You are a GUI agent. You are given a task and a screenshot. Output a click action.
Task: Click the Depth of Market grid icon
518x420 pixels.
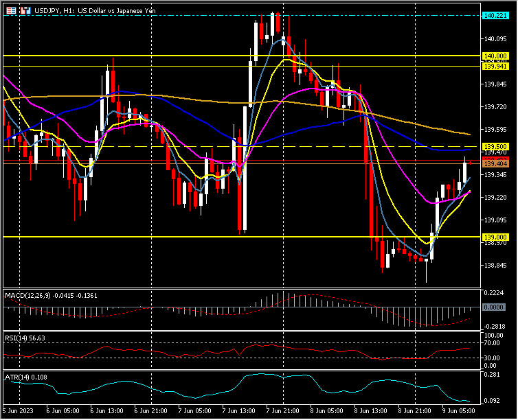pyautogui.click(x=10, y=11)
